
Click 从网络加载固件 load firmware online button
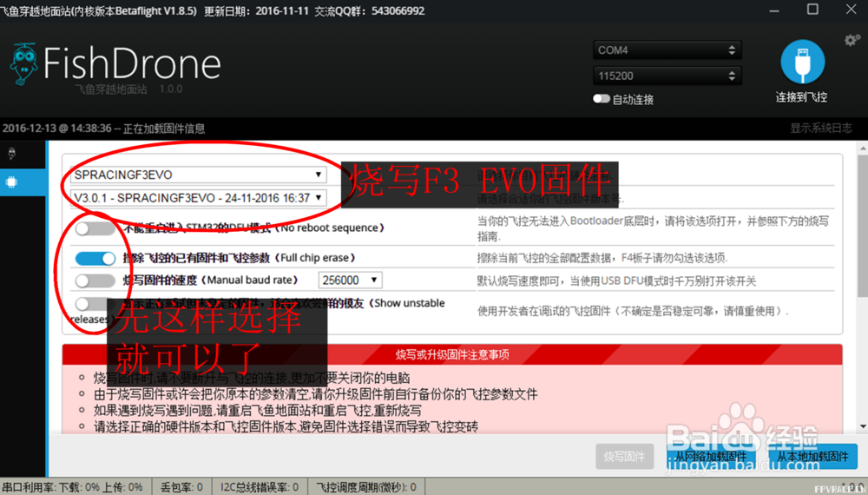coord(711,456)
